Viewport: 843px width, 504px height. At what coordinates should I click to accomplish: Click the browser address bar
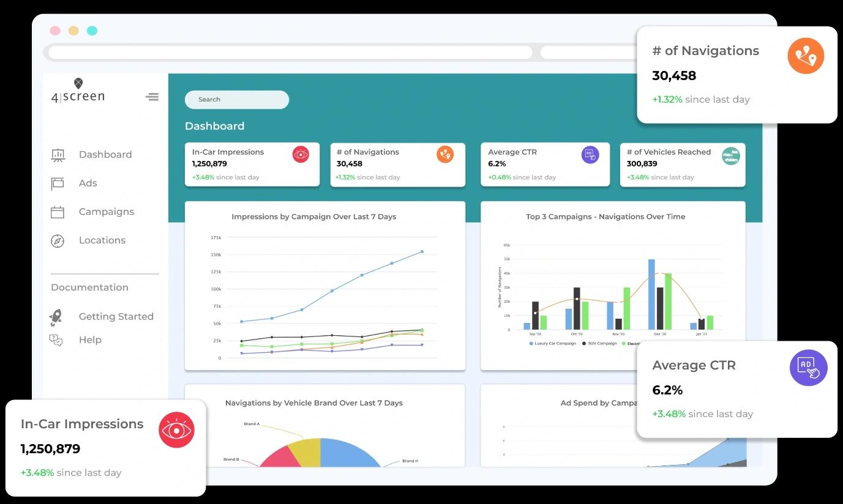(290, 53)
